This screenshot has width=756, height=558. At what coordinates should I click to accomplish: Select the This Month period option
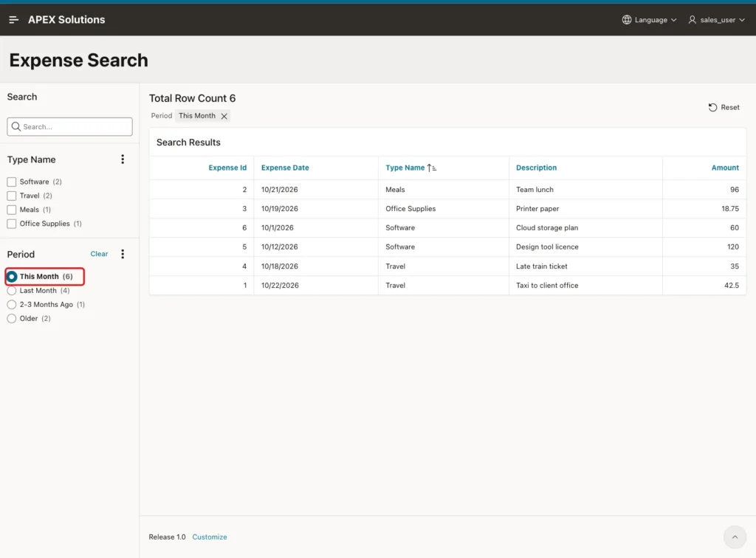tap(12, 277)
